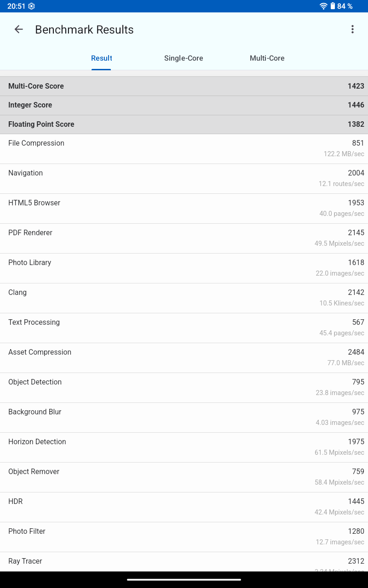Image resolution: width=368 pixels, height=588 pixels.
Task: Tap the settings gear in status bar
Action: pyautogui.click(x=31, y=6)
